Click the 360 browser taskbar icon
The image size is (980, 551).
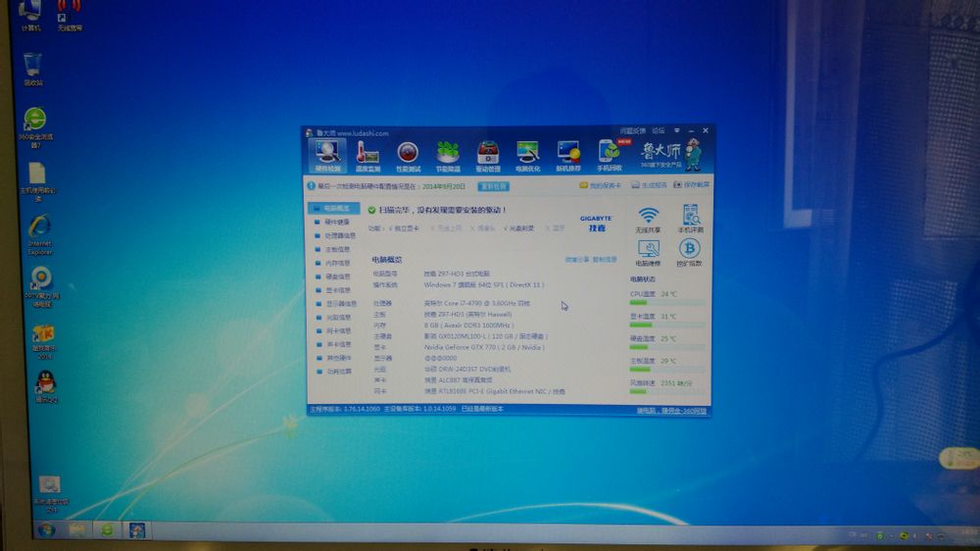(108, 530)
